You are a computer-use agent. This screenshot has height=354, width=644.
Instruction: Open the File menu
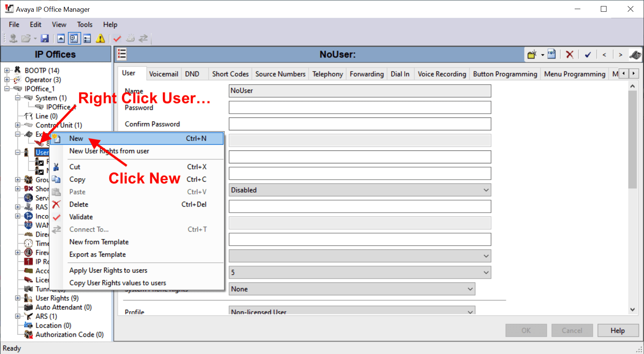[x=14, y=25]
